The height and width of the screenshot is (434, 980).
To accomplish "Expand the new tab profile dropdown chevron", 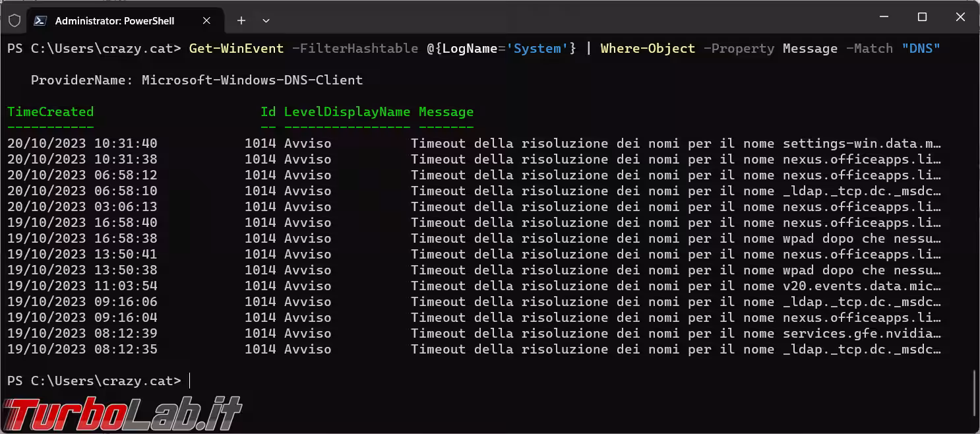I will pos(266,20).
